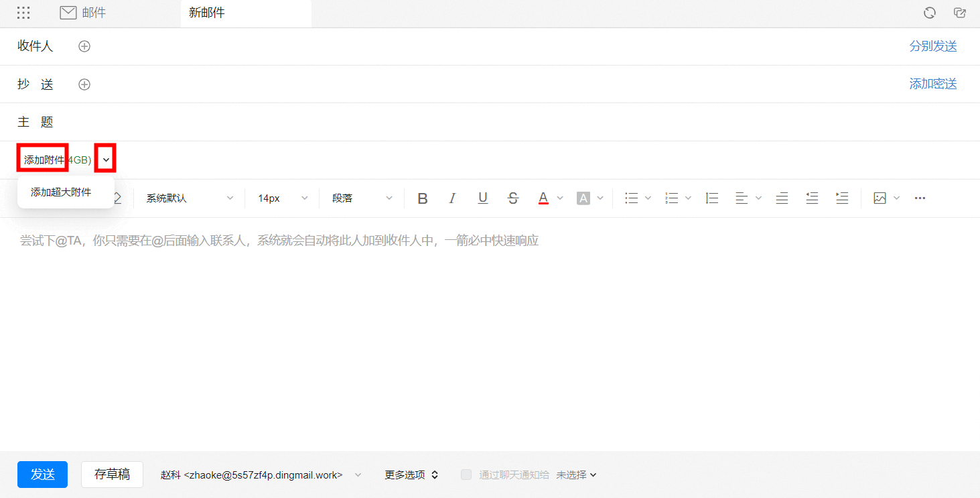The image size is (980, 498).
Task: Open the 段落 paragraph style dropdown
Action: [362, 198]
